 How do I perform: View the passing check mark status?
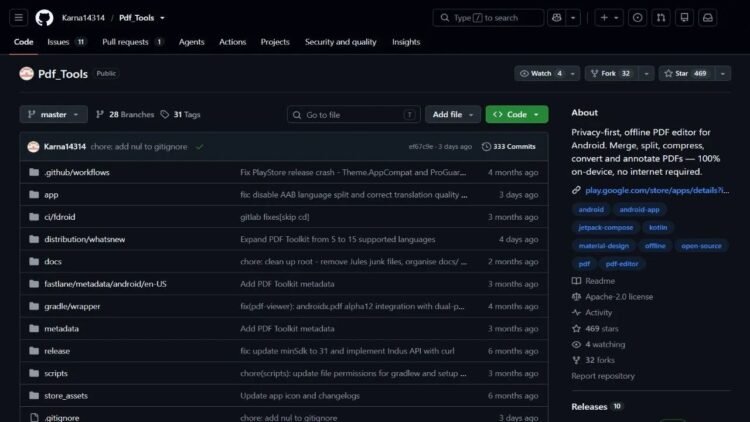coord(199,147)
